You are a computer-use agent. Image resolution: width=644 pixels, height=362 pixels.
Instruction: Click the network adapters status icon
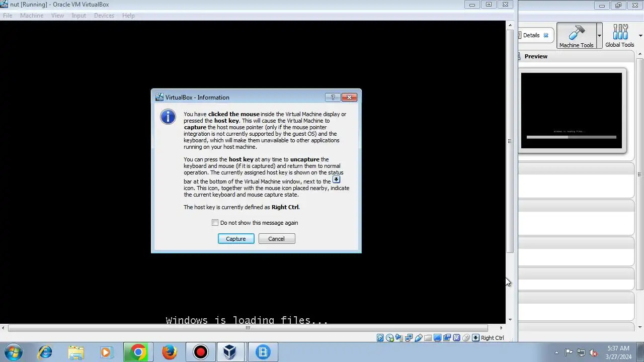click(x=409, y=338)
